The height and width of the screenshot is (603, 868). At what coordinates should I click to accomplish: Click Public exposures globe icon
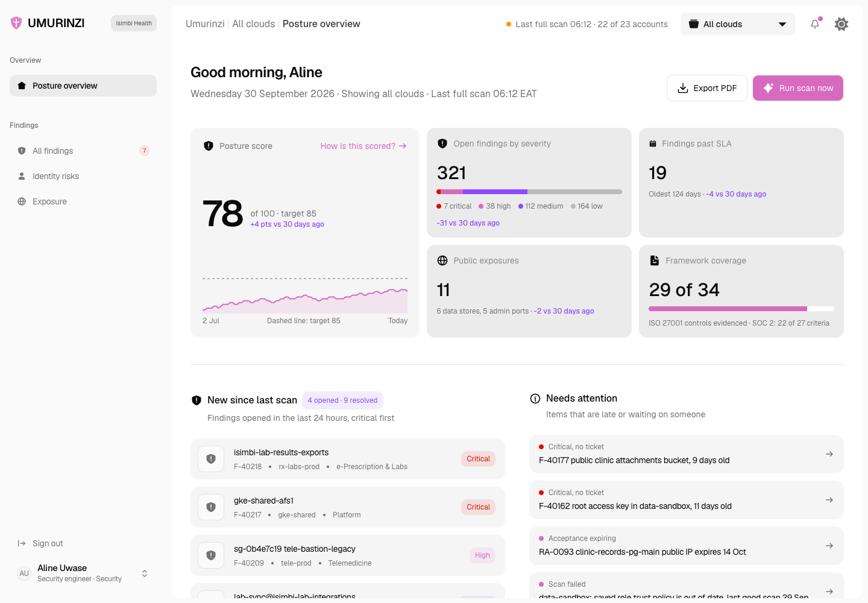pyautogui.click(x=442, y=260)
